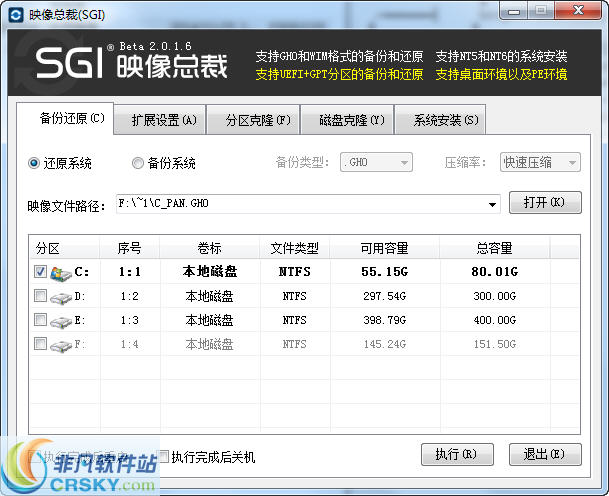Click the 398.79G cell in E: row
This screenshot has width=609, height=496.
385,320
